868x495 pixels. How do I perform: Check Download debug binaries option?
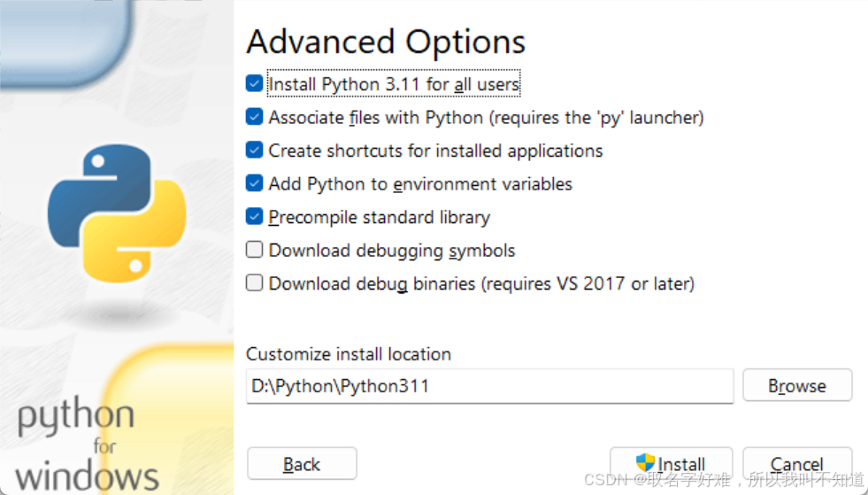point(254,283)
